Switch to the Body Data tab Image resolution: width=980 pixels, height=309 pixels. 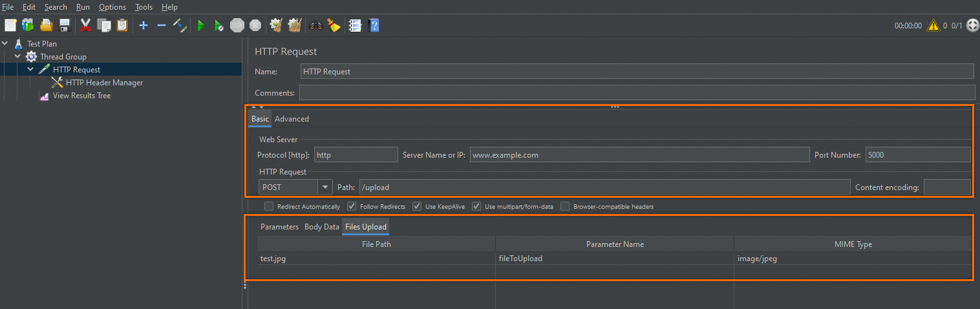(322, 227)
